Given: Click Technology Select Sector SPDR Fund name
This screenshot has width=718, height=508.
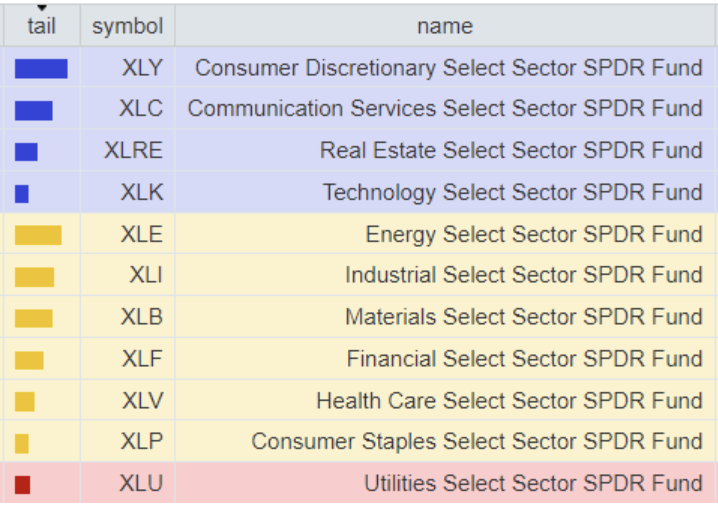Looking at the screenshot, I should [513, 192].
